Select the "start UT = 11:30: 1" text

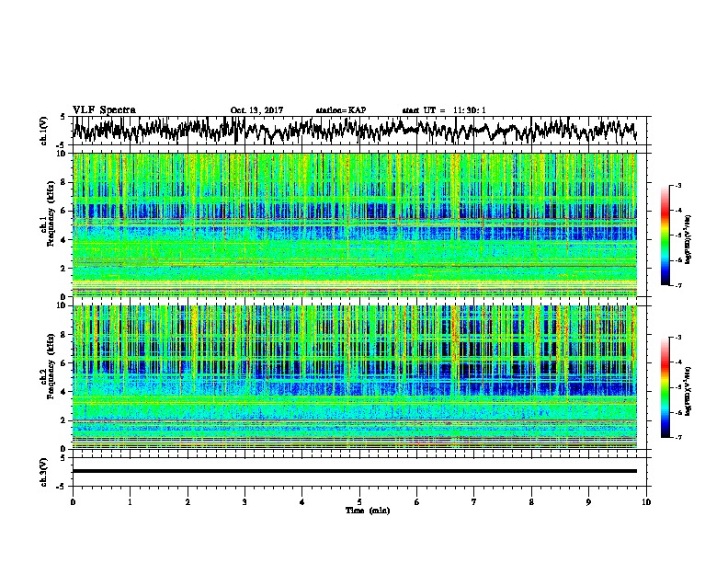(x=444, y=110)
